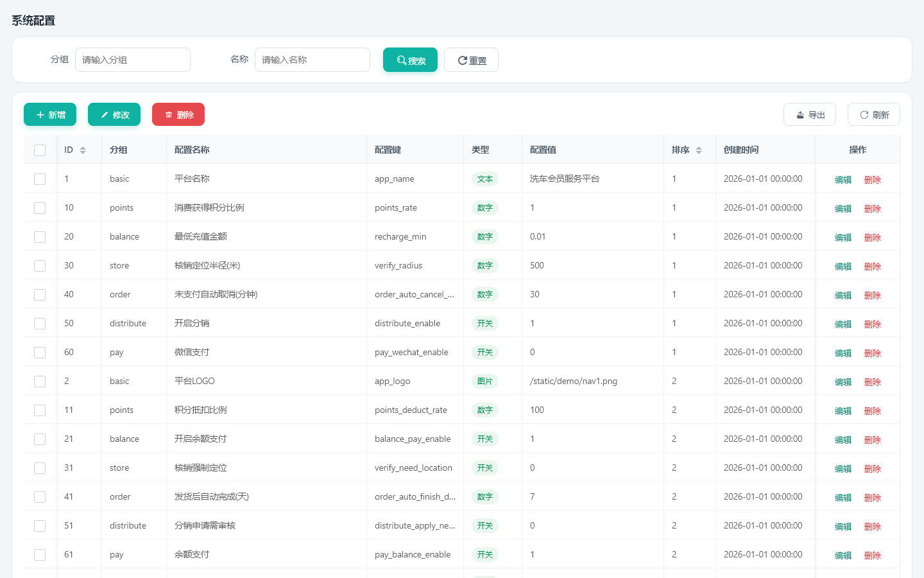Image resolution: width=924 pixels, height=578 pixels.
Task: Refresh the list with 刷新 button
Action: click(874, 114)
